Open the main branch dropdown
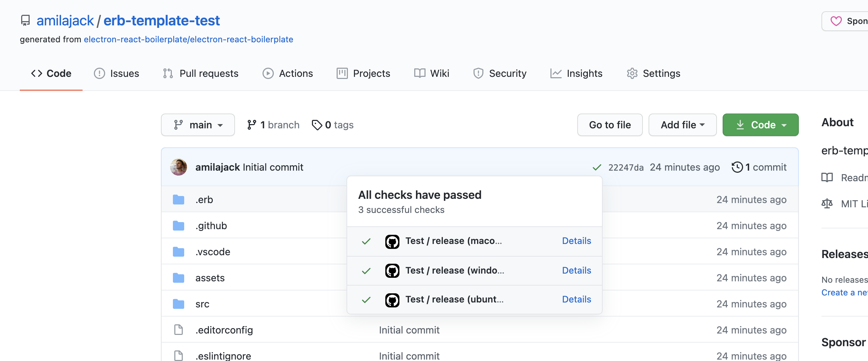The image size is (868, 361). (x=198, y=124)
